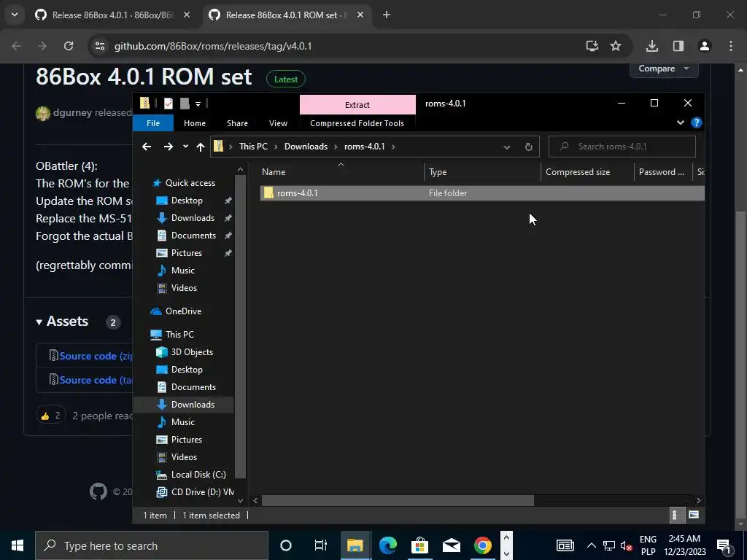Screen dimensions: 747x560
Task: Switch to Large icons view in status bar
Action: tap(694, 515)
